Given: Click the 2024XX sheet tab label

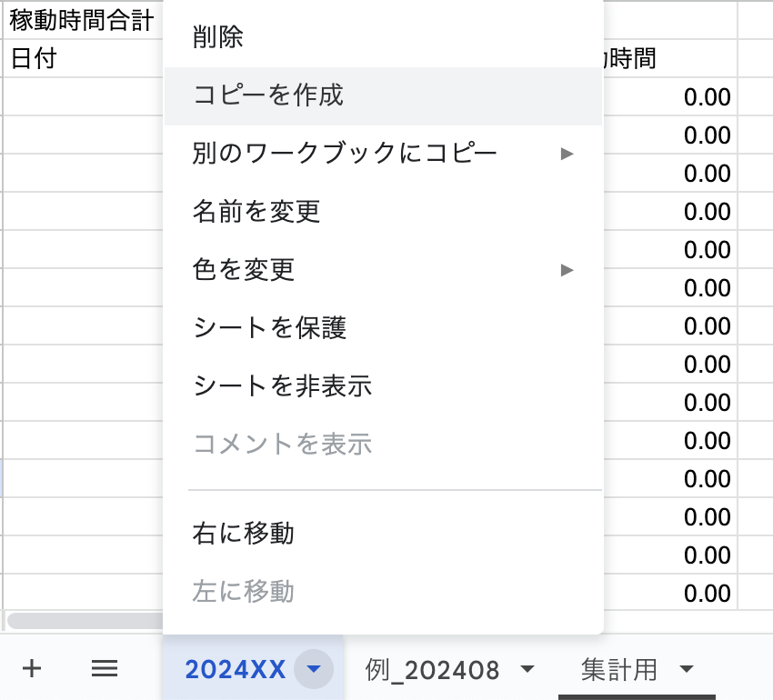Looking at the screenshot, I should 235,671.
